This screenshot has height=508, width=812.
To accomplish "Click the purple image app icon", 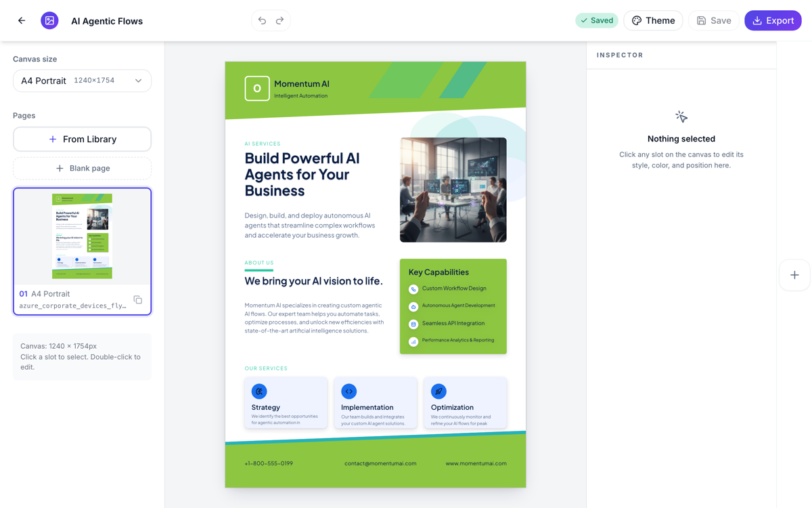I will (49, 20).
